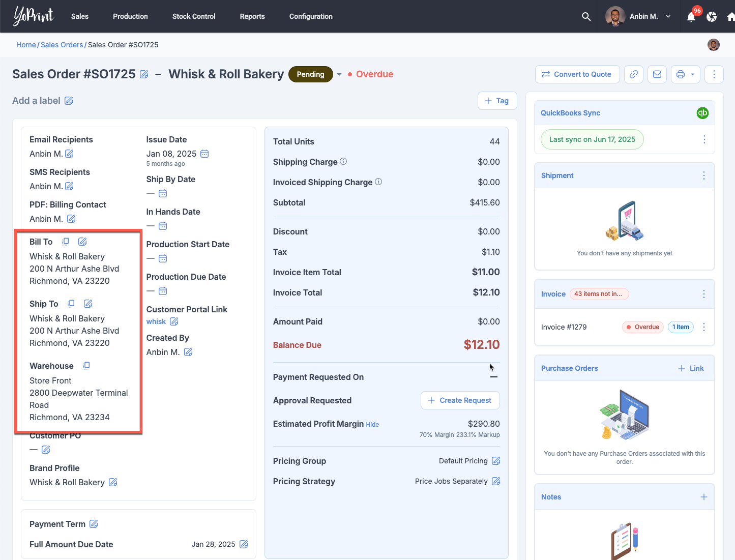
Task: Open the Issue Date calendar picker
Action: pos(204,154)
